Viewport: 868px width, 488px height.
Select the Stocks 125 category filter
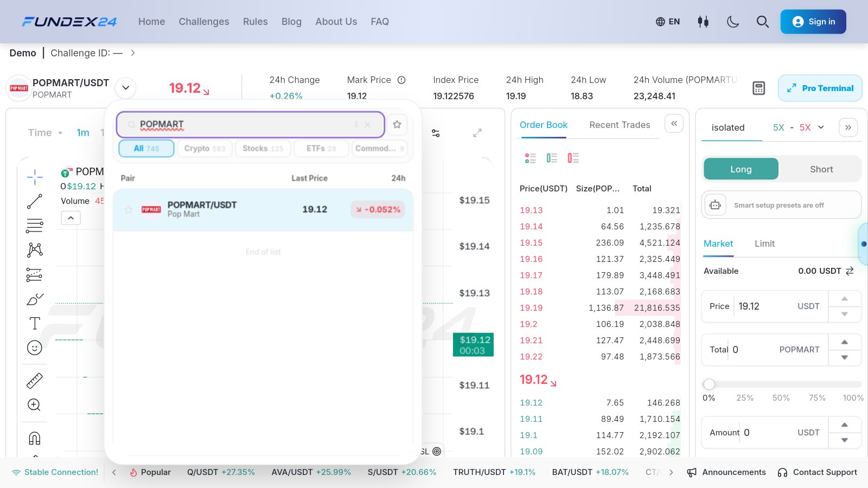(263, 148)
